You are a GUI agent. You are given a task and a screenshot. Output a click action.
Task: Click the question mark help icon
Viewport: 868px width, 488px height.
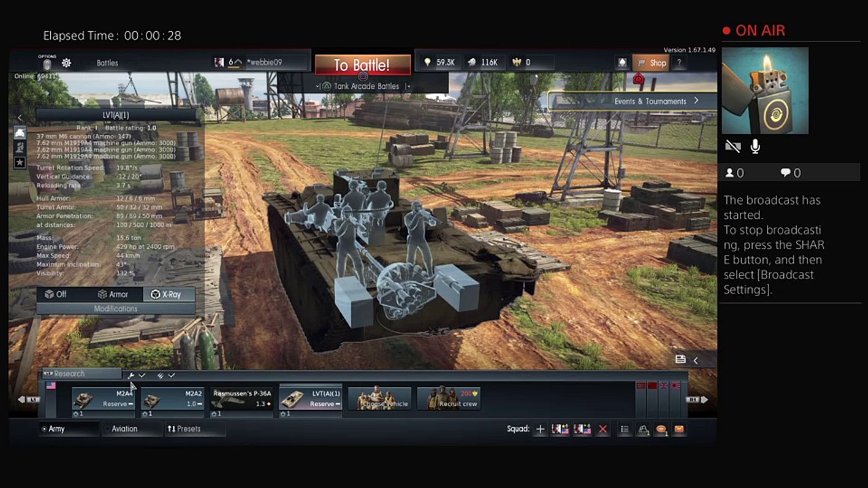(679, 63)
